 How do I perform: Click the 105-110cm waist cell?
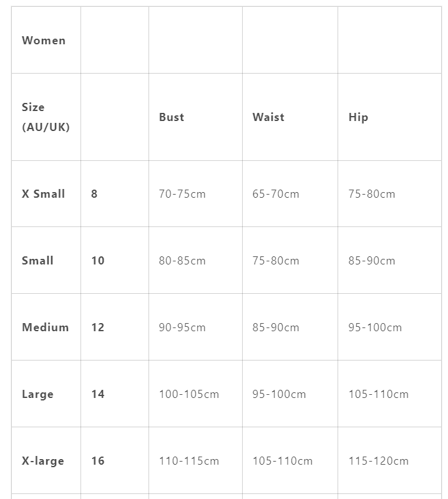pyautogui.click(x=283, y=461)
